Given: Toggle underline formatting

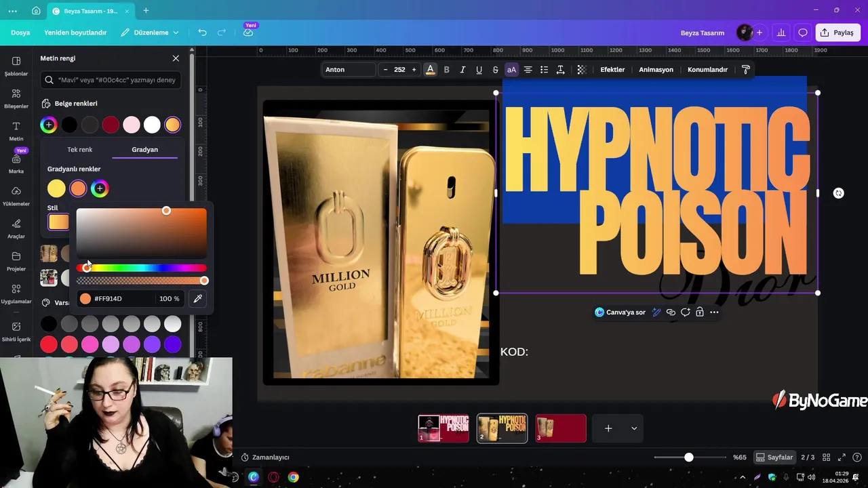Looking at the screenshot, I should (x=479, y=70).
